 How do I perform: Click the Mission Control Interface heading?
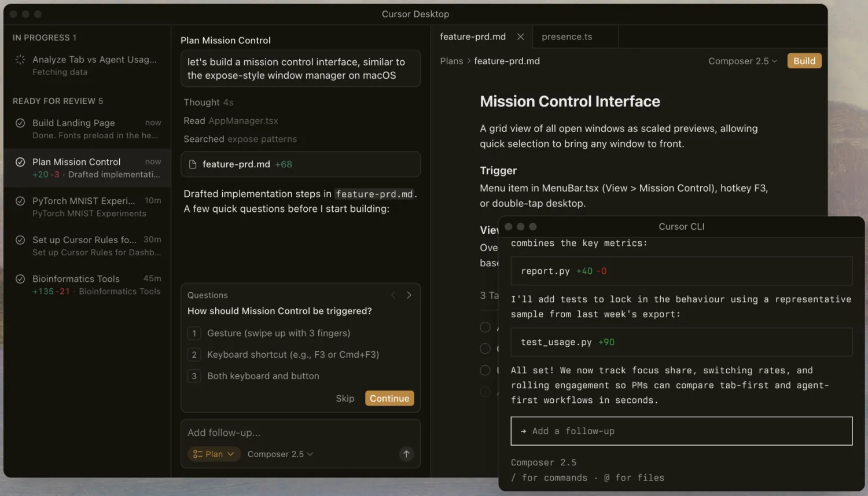click(x=570, y=101)
